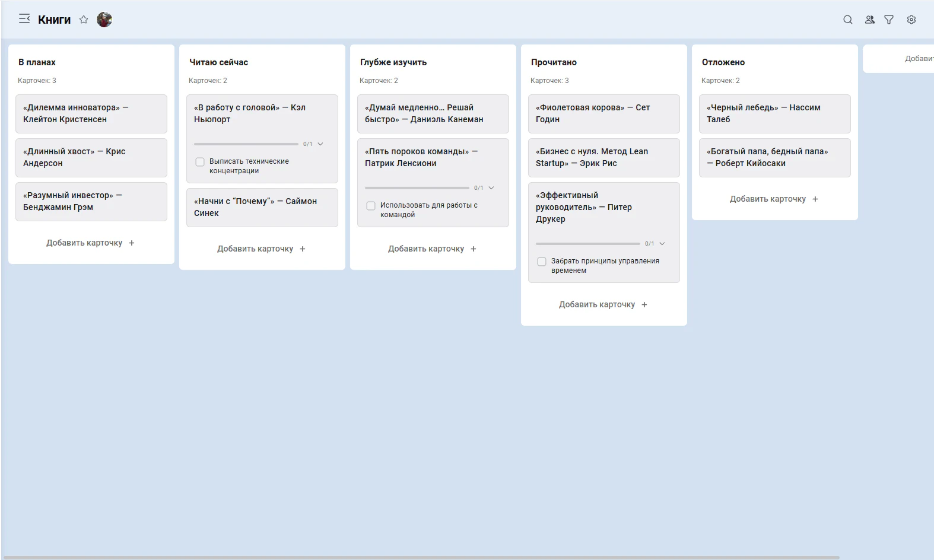Click the 'Отложено' column title

[x=723, y=62]
